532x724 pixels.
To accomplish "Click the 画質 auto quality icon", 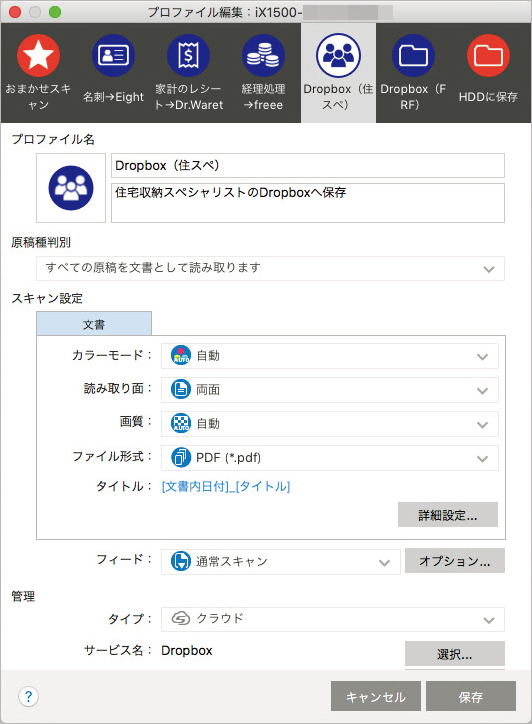I will pos(181,423).
